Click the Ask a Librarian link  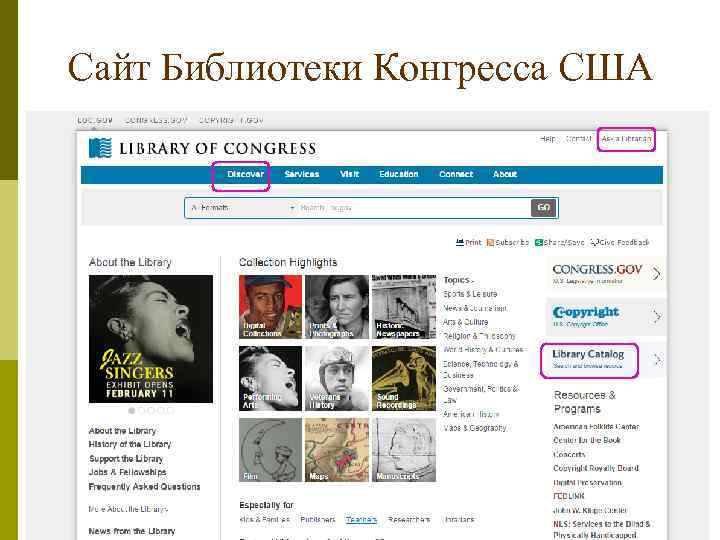(x=626, y=138)
